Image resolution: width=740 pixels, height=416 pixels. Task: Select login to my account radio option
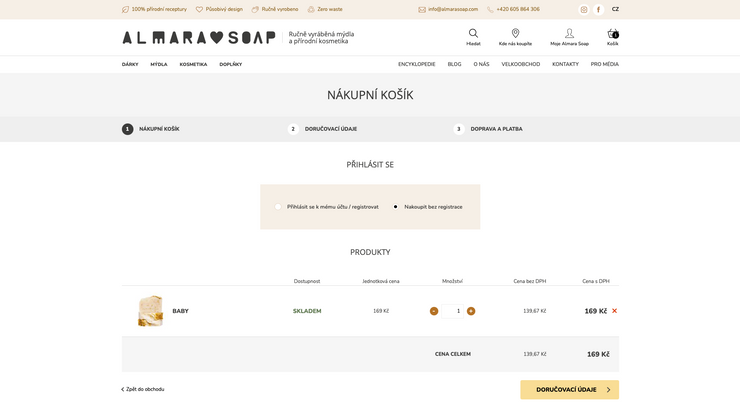[x=279, y=207]
